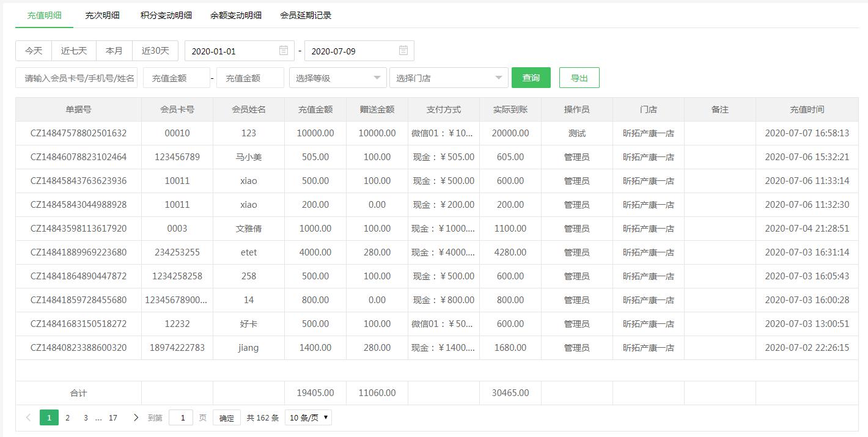Click the 确定 page jump confirm button
The height and width of the screenshot is (437, 868).
[x=226, y=417]
